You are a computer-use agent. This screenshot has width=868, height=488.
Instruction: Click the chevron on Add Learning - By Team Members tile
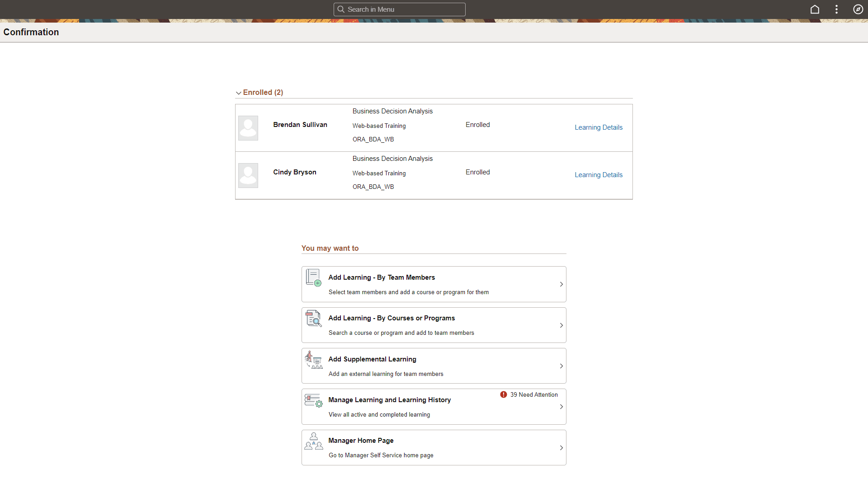561,284
